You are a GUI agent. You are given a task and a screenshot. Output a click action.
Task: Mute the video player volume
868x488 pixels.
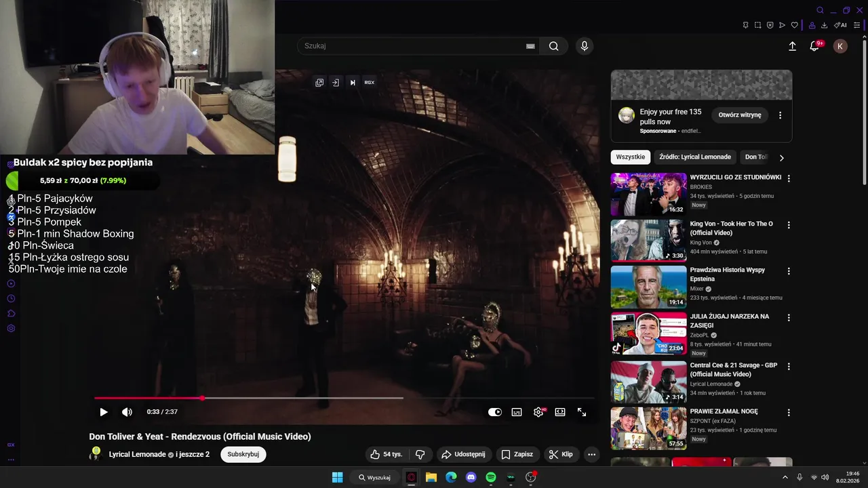tap(127, 412)
